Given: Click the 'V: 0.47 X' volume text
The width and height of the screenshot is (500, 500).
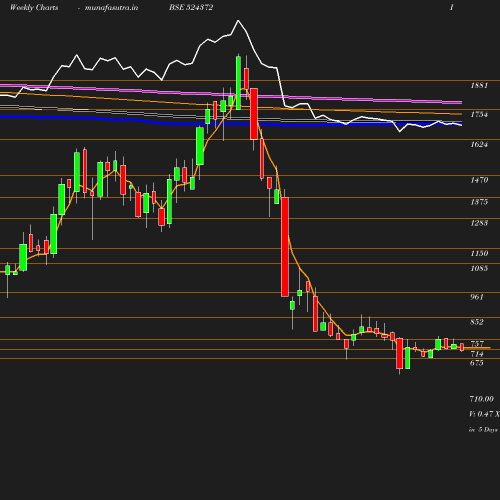Looking at the screenshot, I should 484,414.
